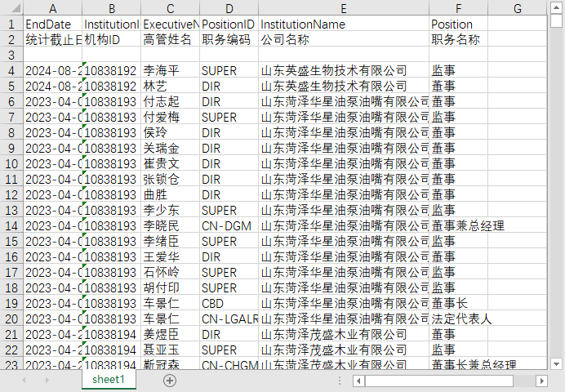565x392 pixels.
Task: Click the vertical scrollbar thumb
Action: pyautogui.click(x=556, y=21)
